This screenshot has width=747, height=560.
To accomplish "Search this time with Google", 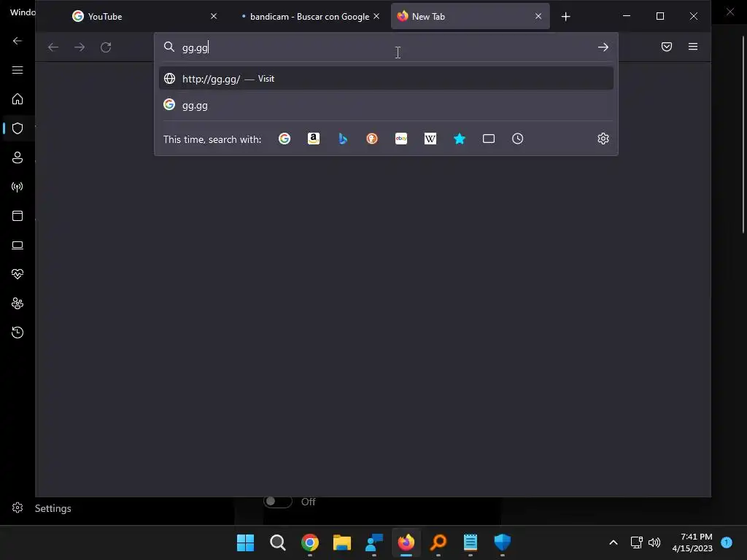I will [285, 139].
